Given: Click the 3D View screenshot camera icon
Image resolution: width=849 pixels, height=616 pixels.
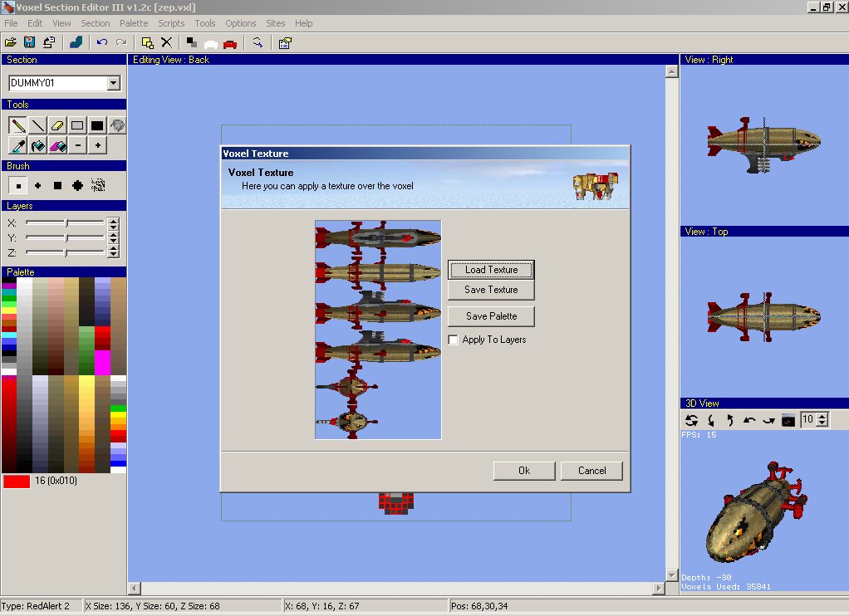Looking at the screenshot, I should 788,420.
